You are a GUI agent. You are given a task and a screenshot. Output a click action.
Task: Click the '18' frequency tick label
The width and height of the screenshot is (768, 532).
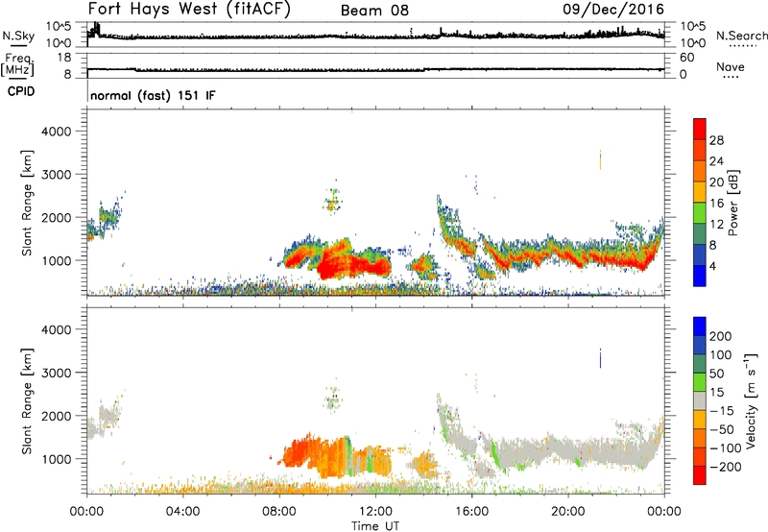pyautogui.click(x=64, y=58)
